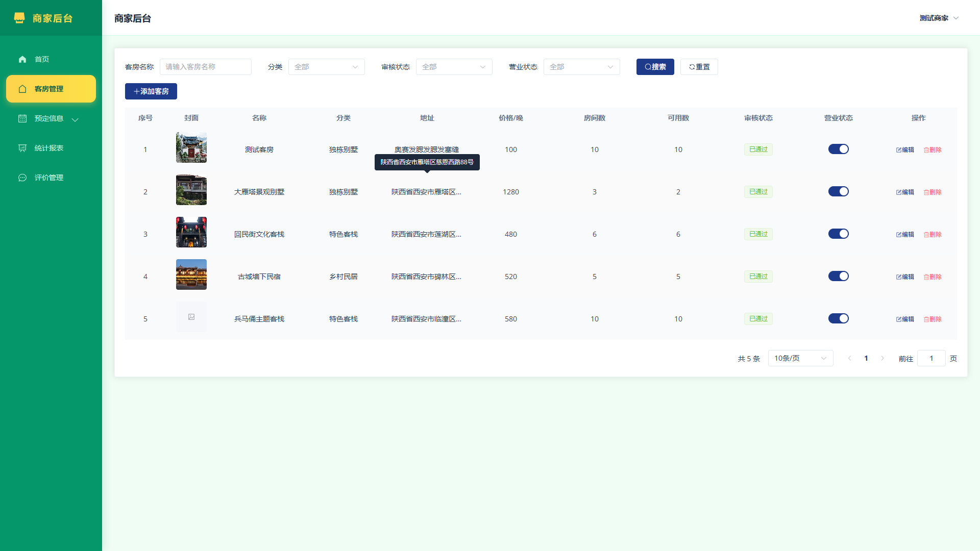Expand the 10条/页 page size selector
The image size is (980, 551).
click(x=800, y=358)
